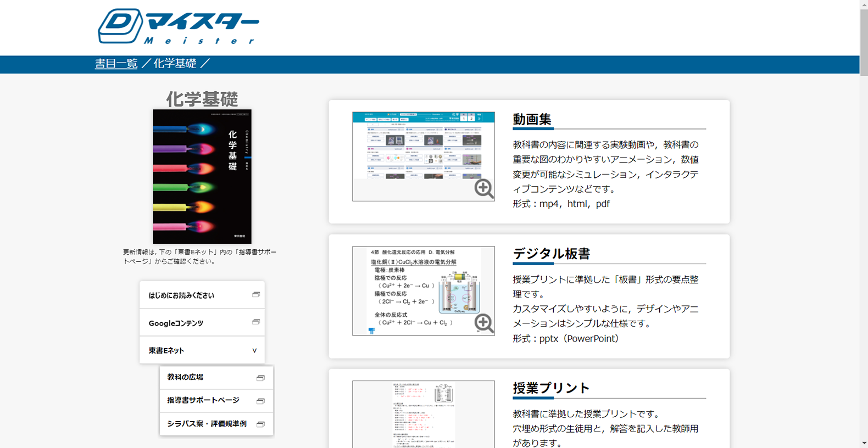Click new-window icon beside Googleコンテンツ

(256, 322)
